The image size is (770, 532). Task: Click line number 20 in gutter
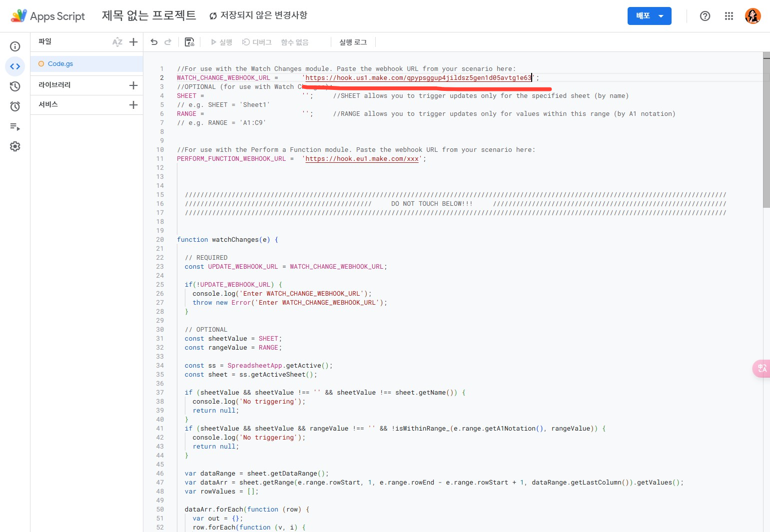click(x=160, y=240)
